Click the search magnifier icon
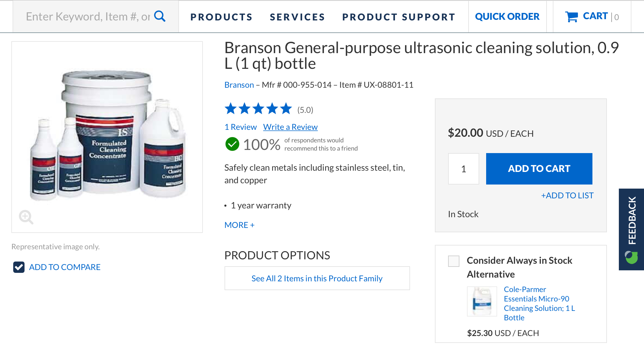Screen dimensions: 644x353 pos(160,16)
